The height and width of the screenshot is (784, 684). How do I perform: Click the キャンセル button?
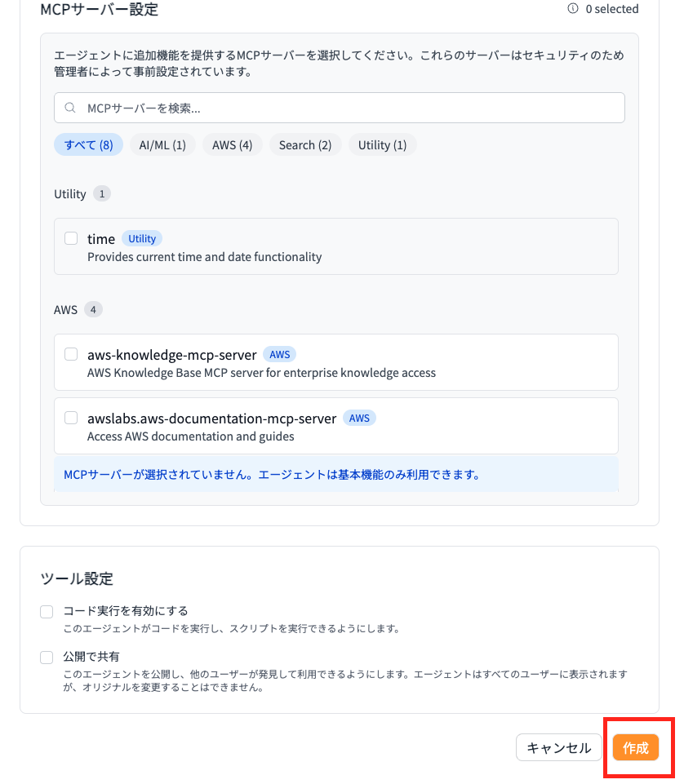click(x=559, y=746)
